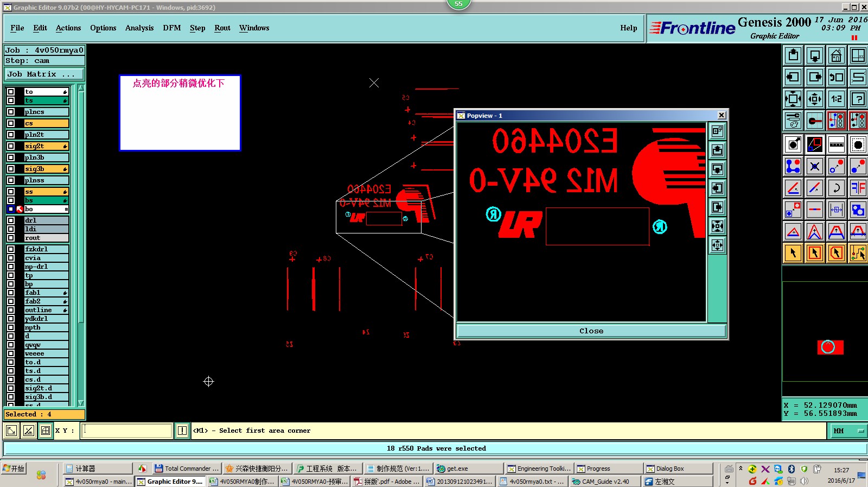Close the Popview window via X

coord(722,115)
